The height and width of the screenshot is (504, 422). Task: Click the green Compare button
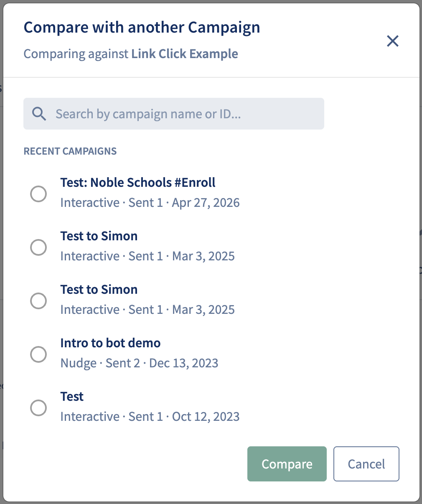point(287,464)
